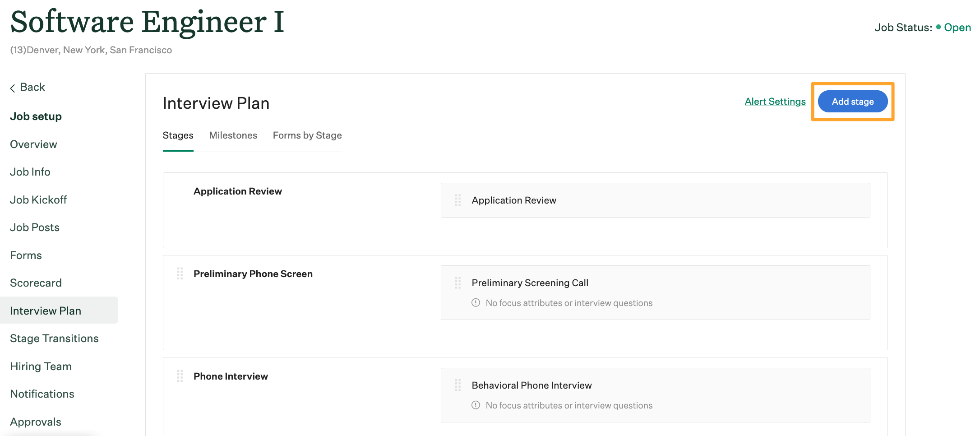980x436 pixels.
Task: Open Notifications in the sidebar
Action: click(x=42, y=394)
